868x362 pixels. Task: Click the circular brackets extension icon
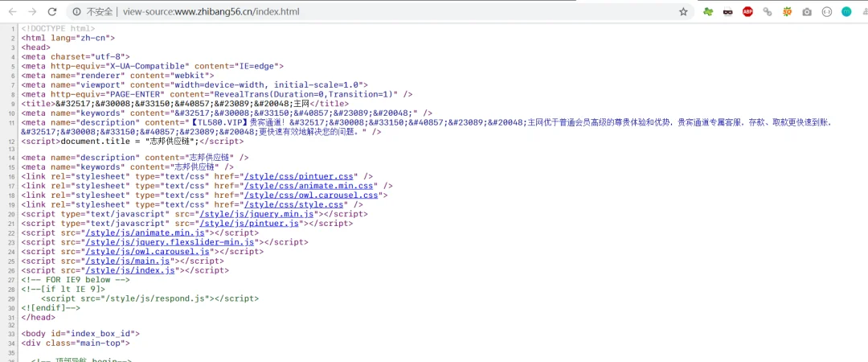[x=826, y=11]
